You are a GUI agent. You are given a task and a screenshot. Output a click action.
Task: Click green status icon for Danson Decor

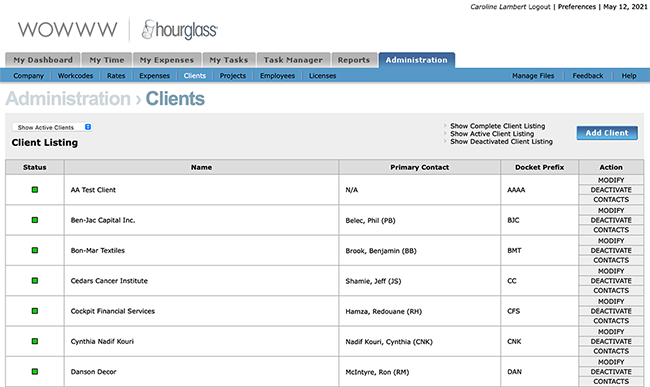[x=35, y=371]
